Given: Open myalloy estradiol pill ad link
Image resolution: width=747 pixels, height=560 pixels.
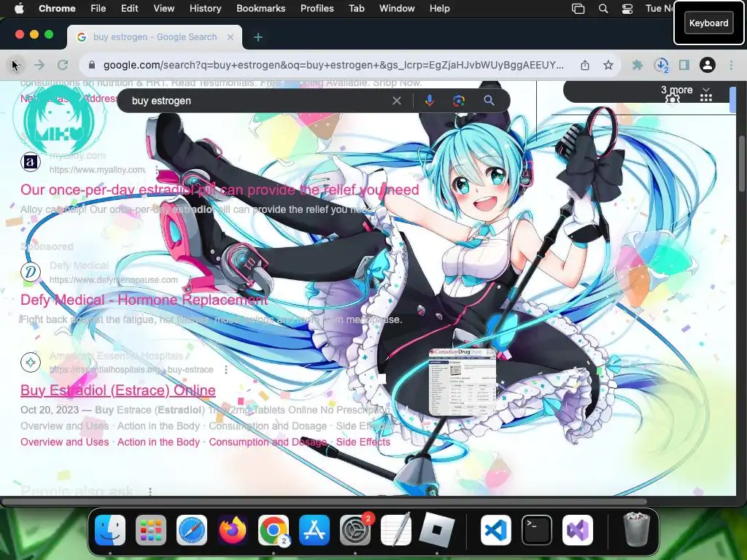Looking at the screenshot, I should pos(220,190).
